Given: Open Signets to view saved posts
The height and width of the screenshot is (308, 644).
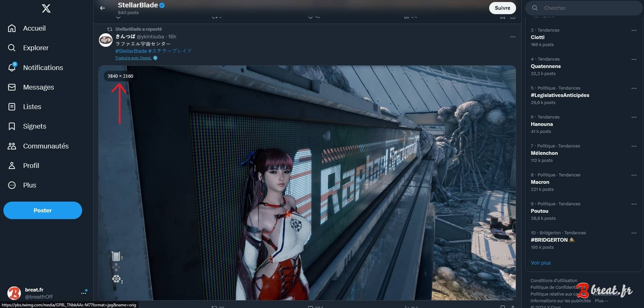Looking at the screenshot, I should [x=34, y=126].
